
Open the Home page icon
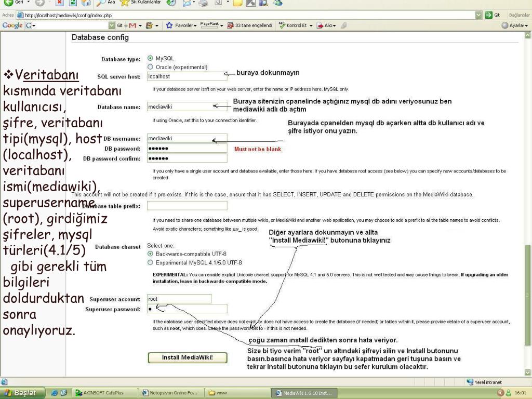(86, 3)
